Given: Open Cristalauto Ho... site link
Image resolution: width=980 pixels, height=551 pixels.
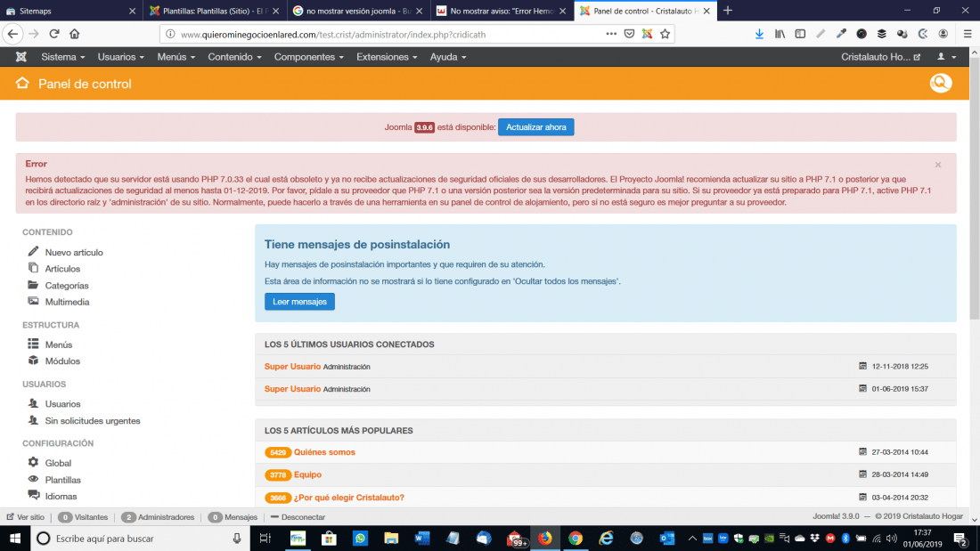Looking at the screenshot, I should [x=880, y=57].
